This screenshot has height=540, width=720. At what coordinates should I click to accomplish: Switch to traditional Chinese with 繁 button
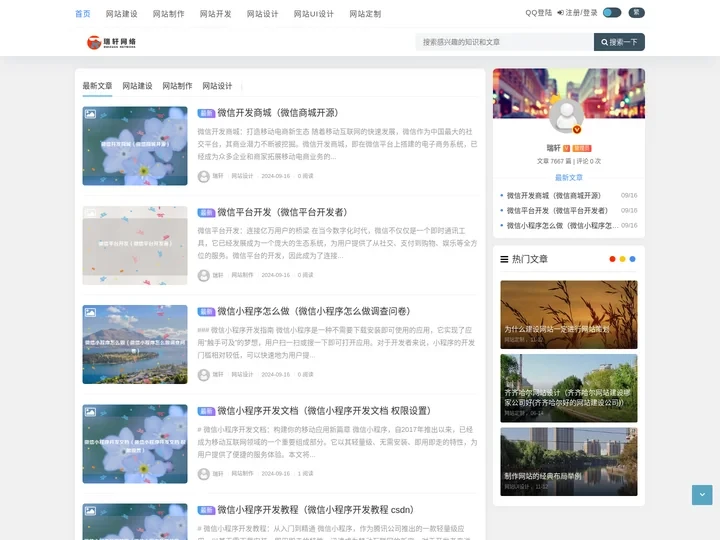pos(636,13)
